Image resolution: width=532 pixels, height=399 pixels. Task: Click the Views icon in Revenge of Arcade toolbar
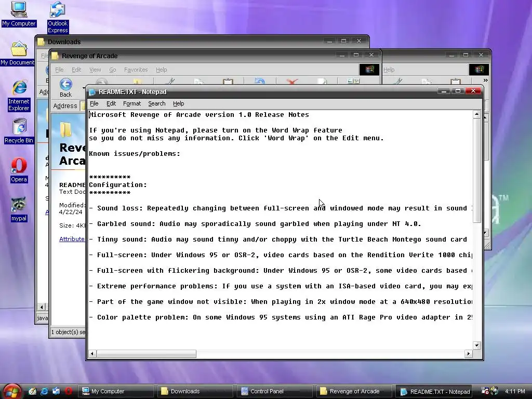click(353, 81)
